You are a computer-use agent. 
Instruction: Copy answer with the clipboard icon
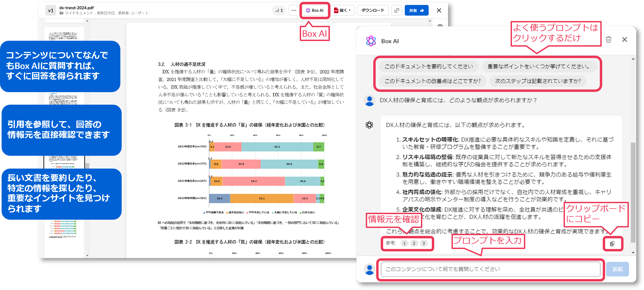click(x=612, y=243)
